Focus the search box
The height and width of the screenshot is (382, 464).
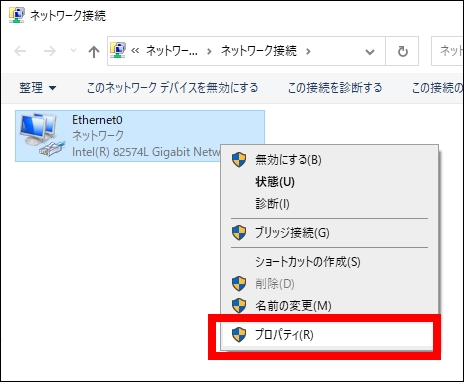447,51
